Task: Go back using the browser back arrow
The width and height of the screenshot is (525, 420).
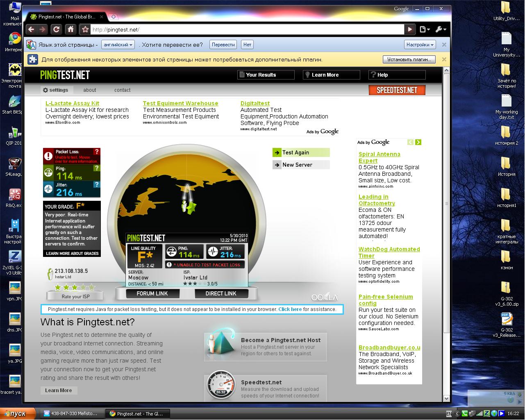Action: coord(31,30)
